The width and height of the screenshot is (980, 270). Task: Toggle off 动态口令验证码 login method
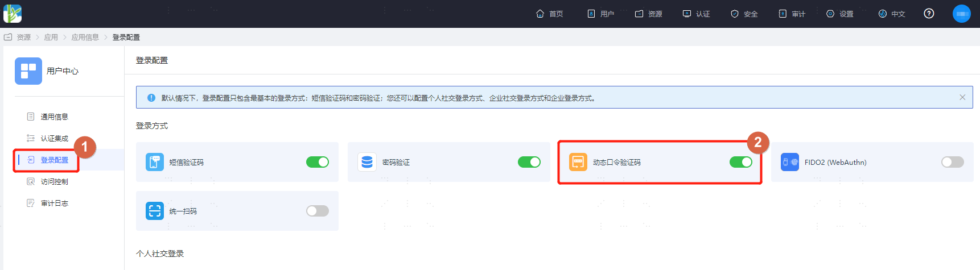741,162
